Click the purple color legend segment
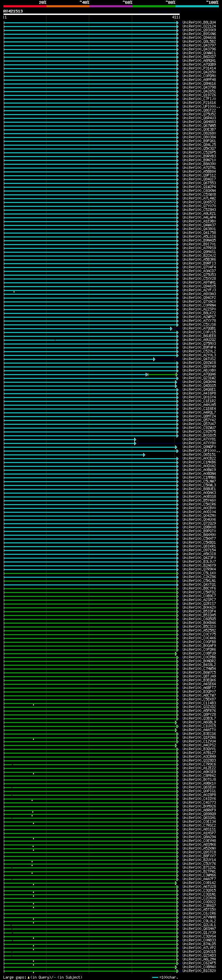This screenshot has width=222, height=980. tap(111, 6)
